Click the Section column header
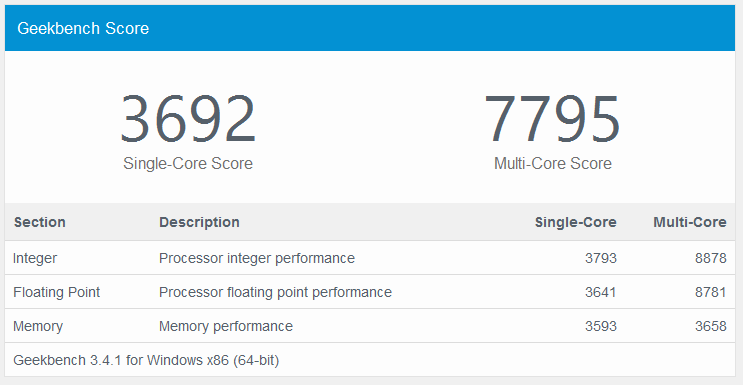743x385 pixels. click(x=40, y=222)
